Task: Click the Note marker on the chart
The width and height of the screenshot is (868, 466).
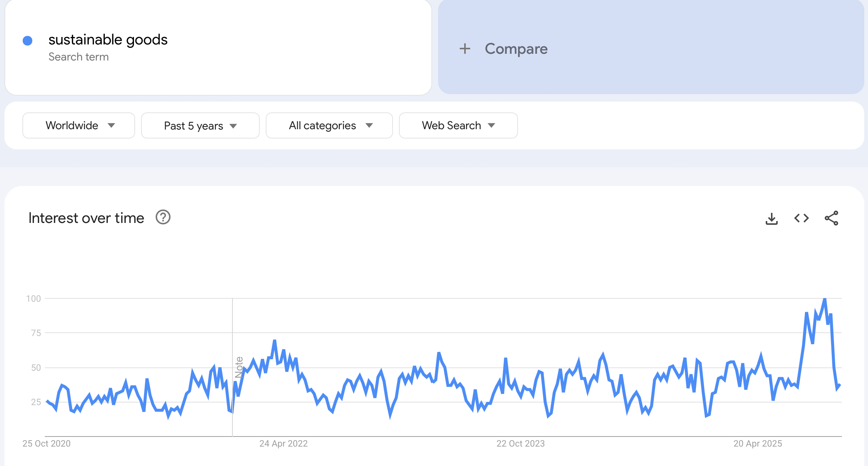Action: pos(239,367)
